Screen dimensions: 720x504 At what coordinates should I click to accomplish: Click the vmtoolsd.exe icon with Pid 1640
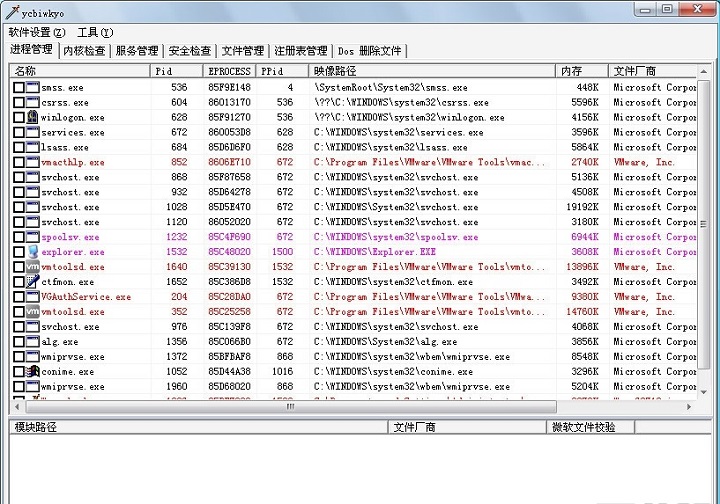33,267
